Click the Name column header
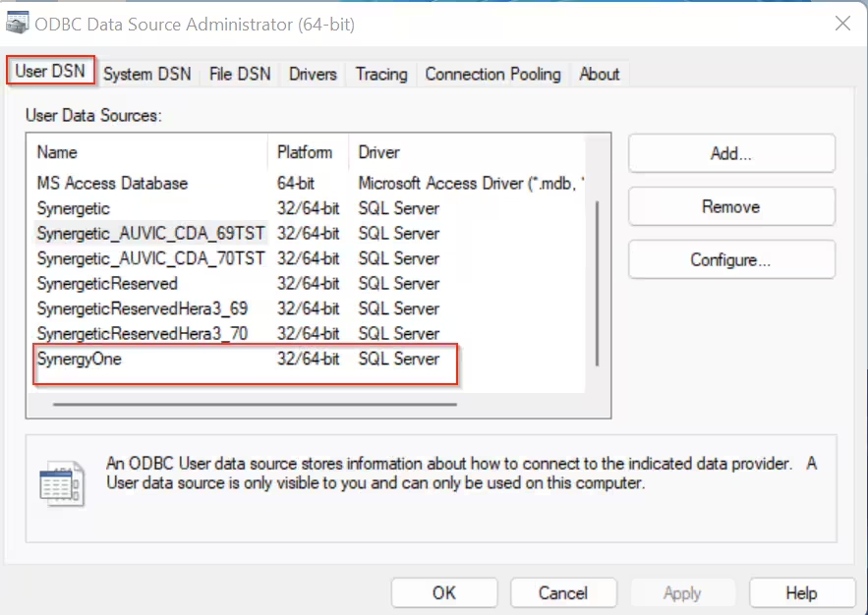 point(149,152)
